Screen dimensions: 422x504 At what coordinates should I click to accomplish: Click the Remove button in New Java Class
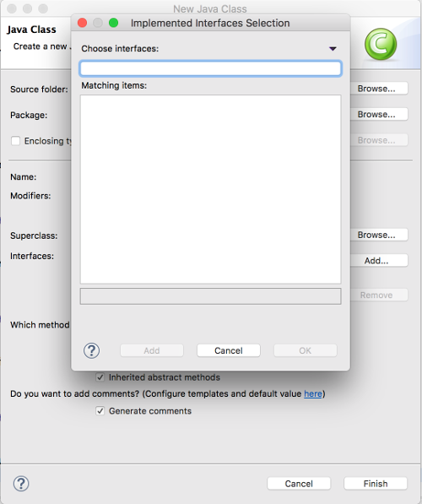point(379,295)
